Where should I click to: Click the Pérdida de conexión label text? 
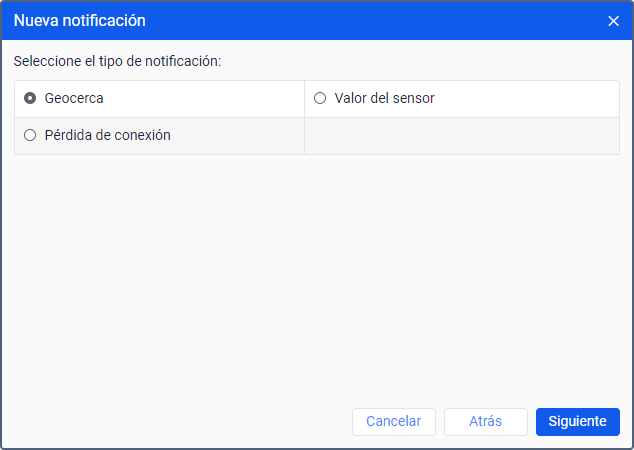click(107, 136)
